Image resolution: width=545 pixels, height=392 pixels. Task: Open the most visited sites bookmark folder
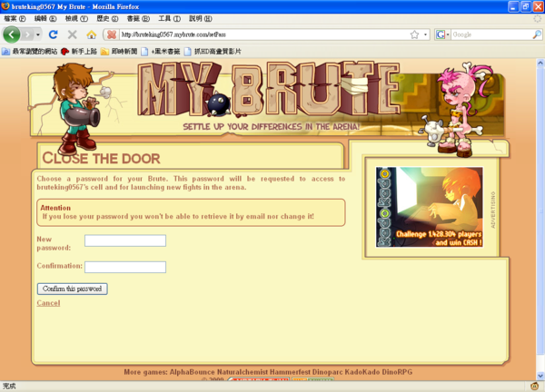30,52
